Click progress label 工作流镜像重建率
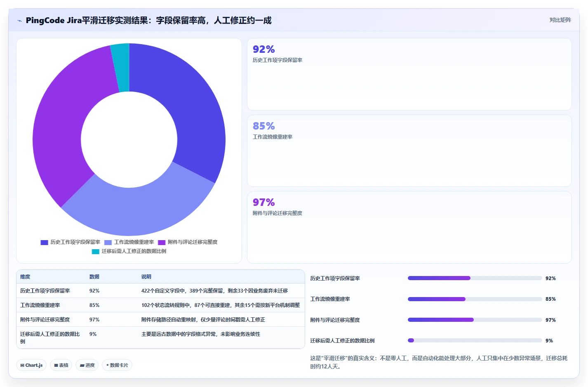 (x=330, y=299)
